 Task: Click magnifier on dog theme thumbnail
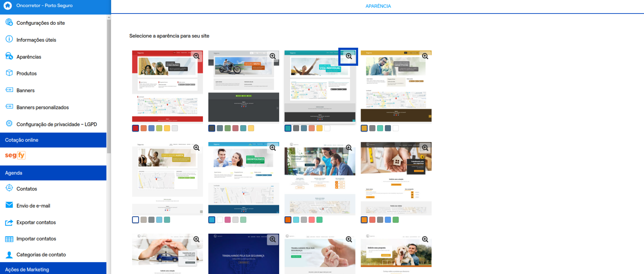[425, 239]
